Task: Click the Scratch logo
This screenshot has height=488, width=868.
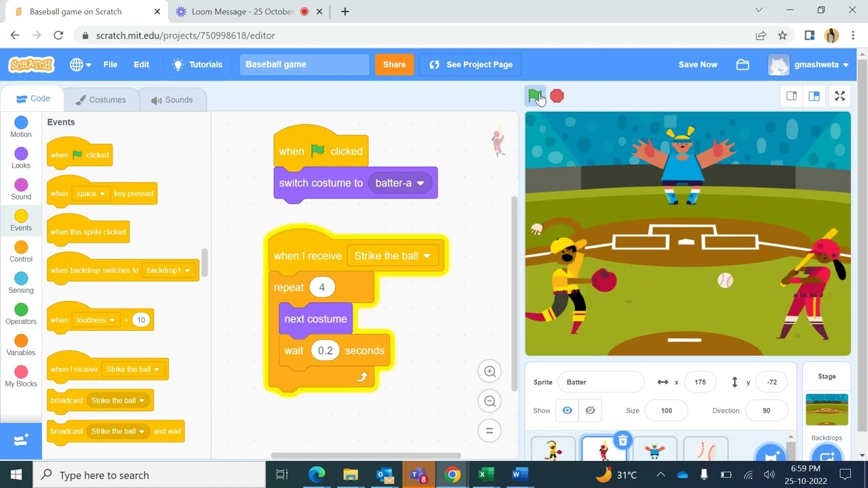Action: click(x=31, y=64)
